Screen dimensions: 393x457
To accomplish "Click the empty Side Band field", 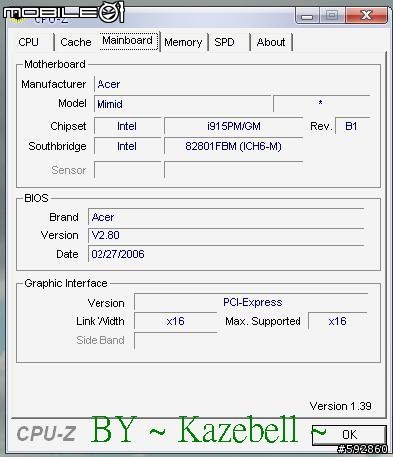I will coord(175,340).
